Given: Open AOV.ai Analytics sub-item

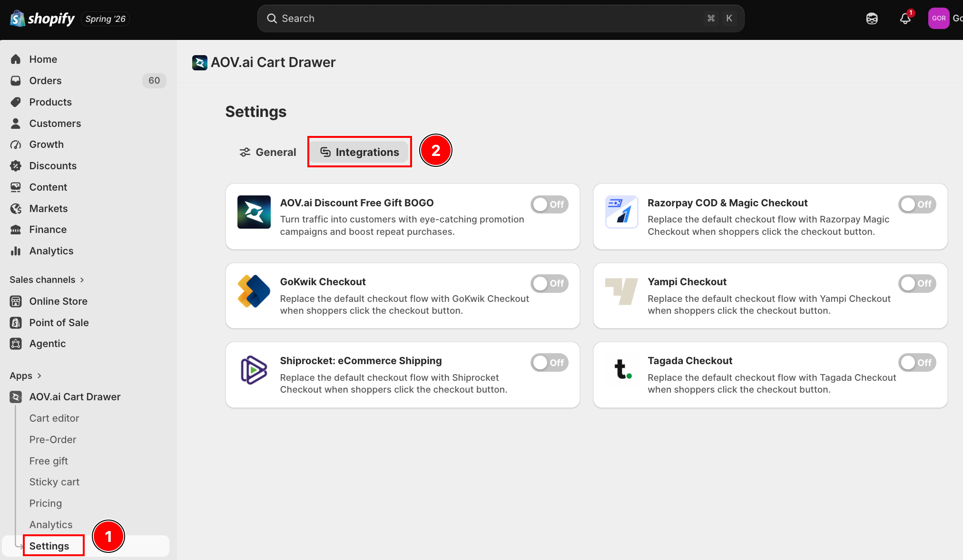Looking at the screenshot, I should tap(51, 525).
